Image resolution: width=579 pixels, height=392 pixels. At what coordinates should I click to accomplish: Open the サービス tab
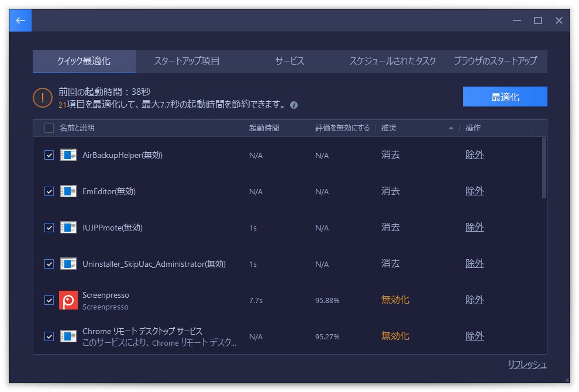point(290,61)
